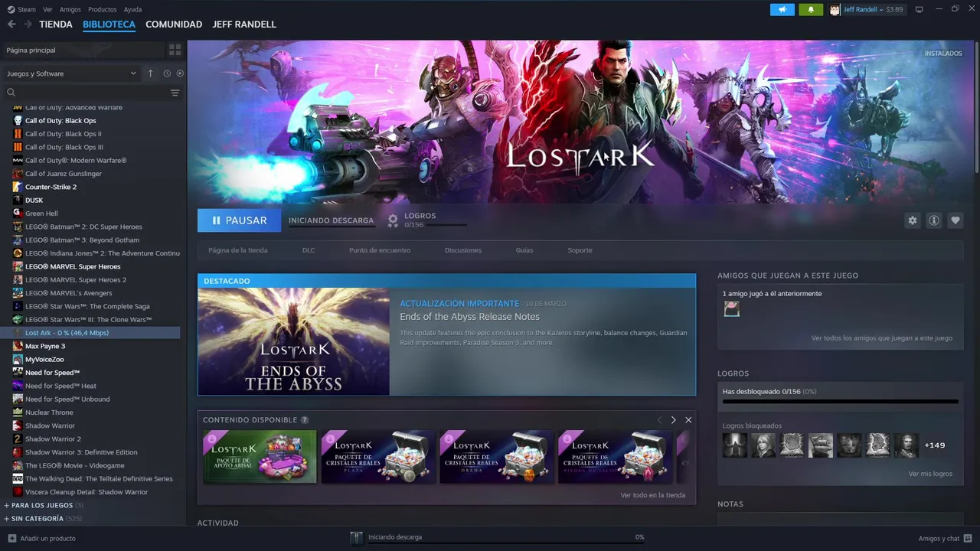Open Lost Ark game info icon
Viewport: 980px width, 551px height.
point(934,220)
